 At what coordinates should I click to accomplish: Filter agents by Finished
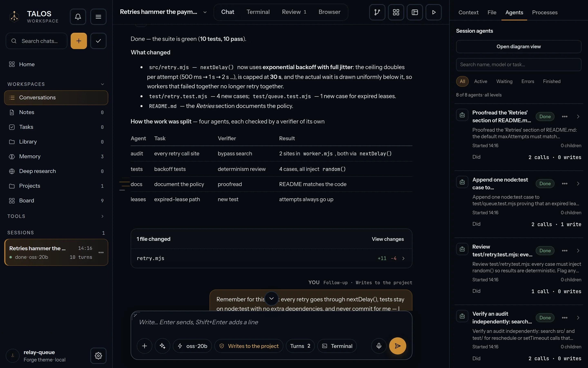pyautogui.click(x=552, y=81)
